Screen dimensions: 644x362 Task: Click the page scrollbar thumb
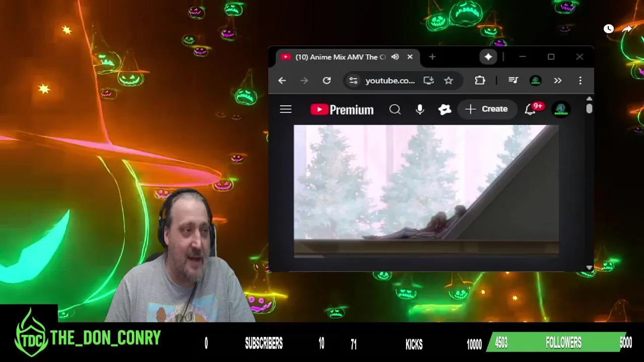(589, 109)
